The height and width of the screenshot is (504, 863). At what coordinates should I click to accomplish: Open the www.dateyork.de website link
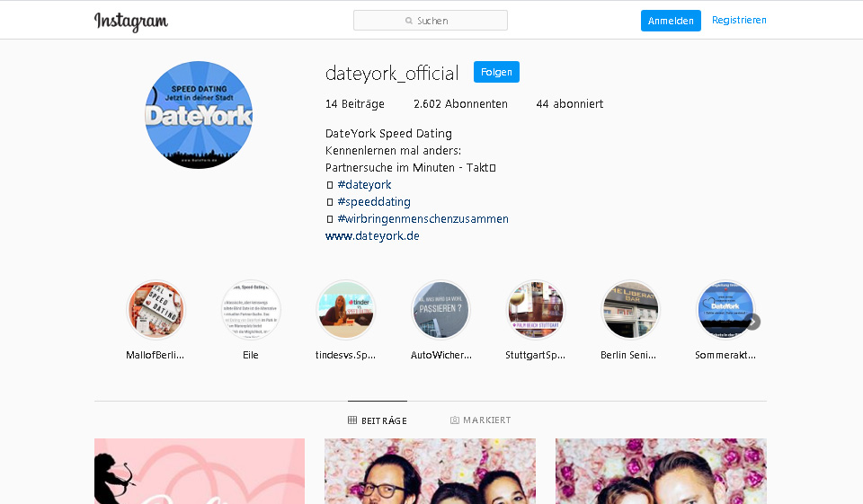click(x=372, y=236)
